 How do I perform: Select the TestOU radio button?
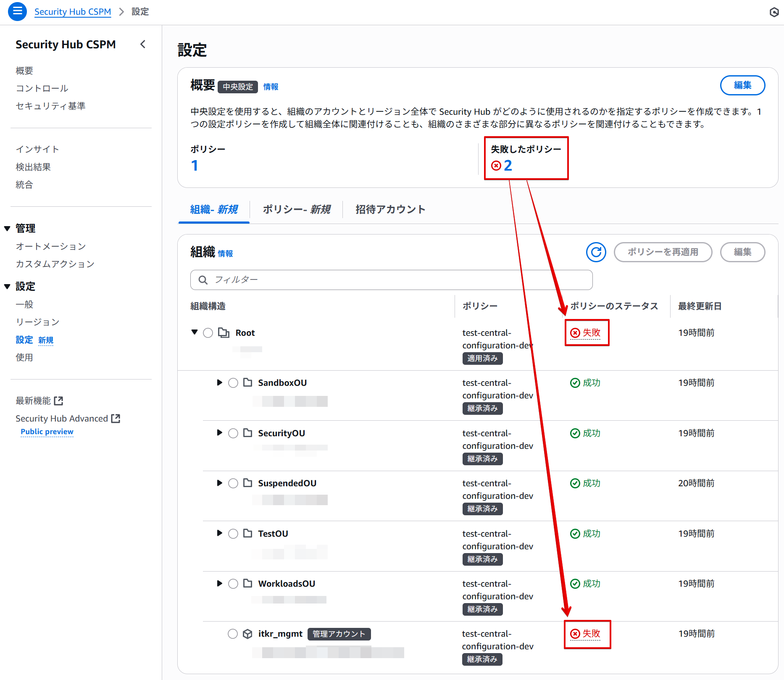tap(233, 534)
